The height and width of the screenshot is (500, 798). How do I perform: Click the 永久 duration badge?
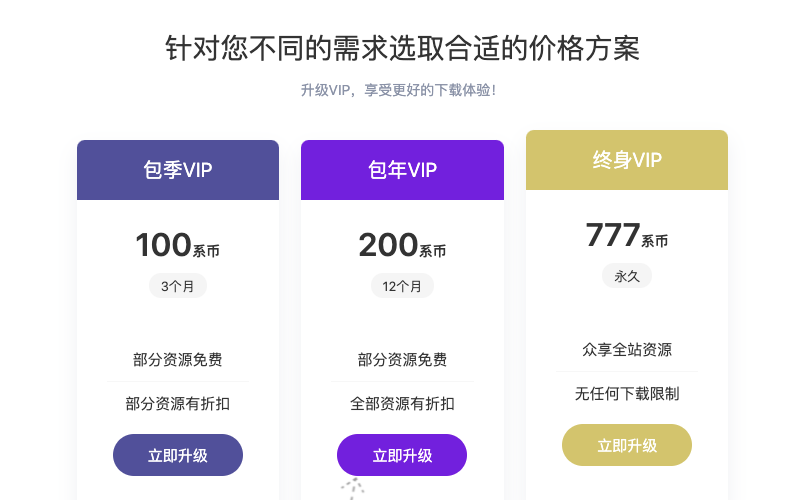click(627, 276)
